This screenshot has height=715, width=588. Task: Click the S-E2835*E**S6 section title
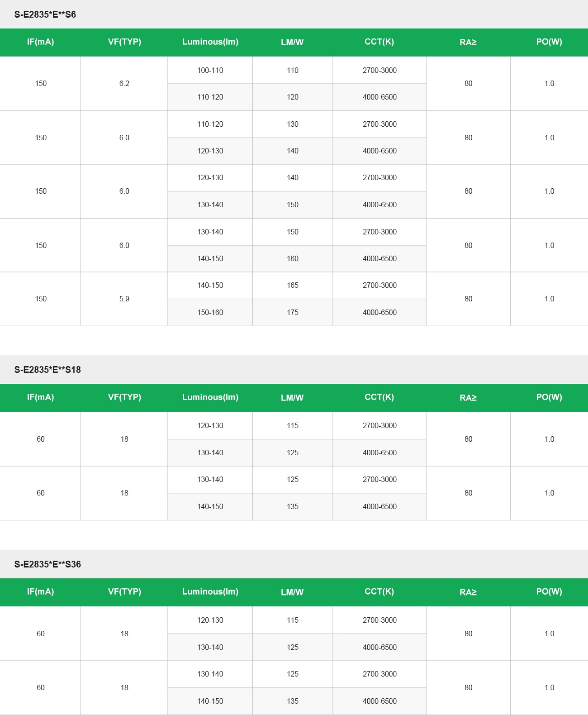coord(45,14)
